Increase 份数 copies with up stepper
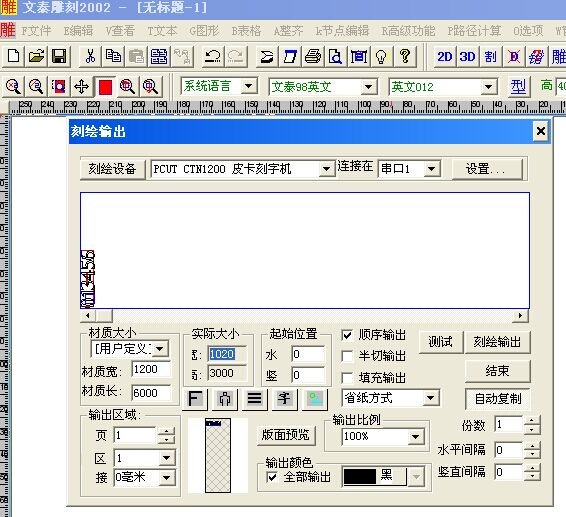The image size is (566, 517). point(531,421)
